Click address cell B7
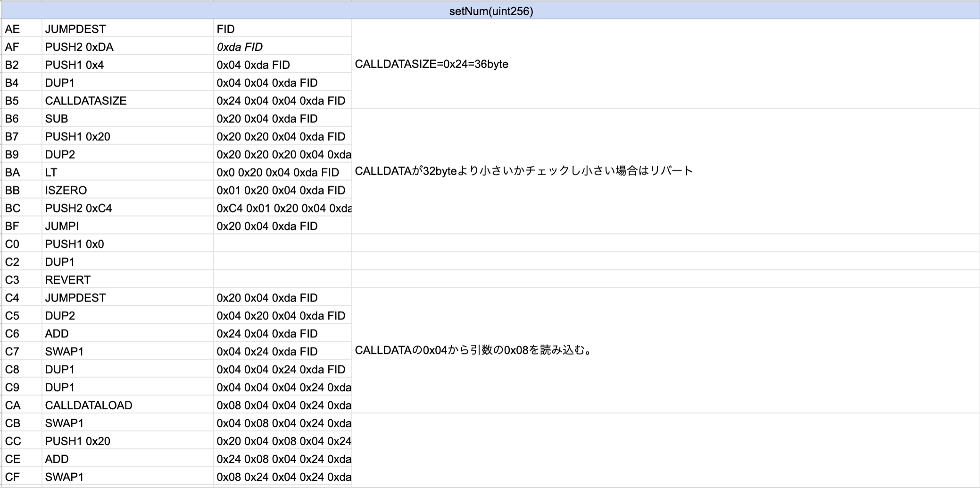The height and width of the screenshot is (488, 980). [22, 136]
